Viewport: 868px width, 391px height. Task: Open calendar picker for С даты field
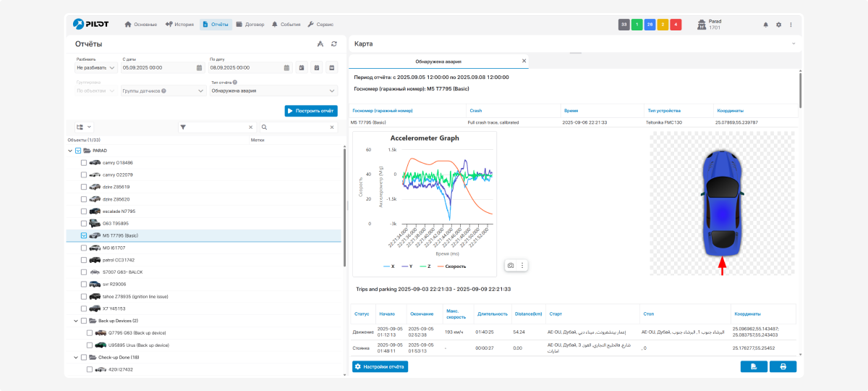point(199,68)
